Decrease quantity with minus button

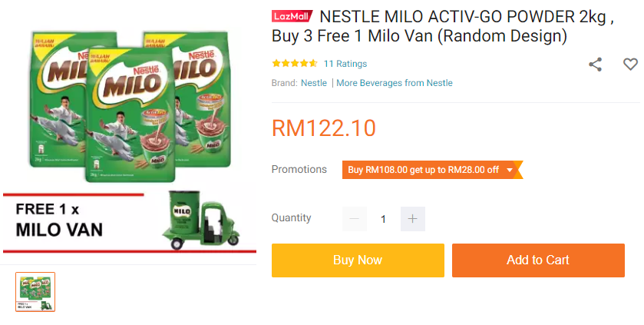tap(355, 219)
